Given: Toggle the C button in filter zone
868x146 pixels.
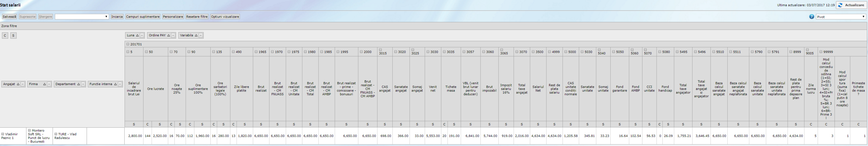Looking at the screenshot, I should [5, 35].
